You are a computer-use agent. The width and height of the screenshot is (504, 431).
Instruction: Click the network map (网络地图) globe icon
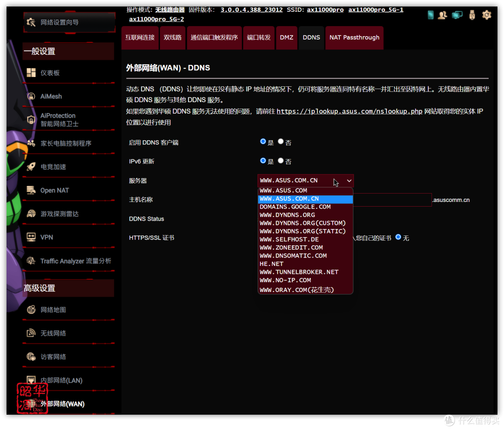click(x=31, y=310)
